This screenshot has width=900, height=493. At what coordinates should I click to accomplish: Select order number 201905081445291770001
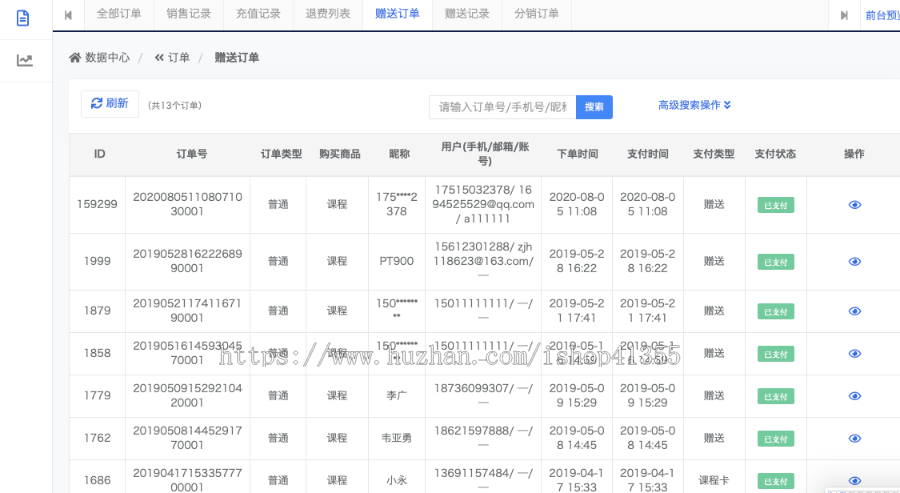pos(187,438)
